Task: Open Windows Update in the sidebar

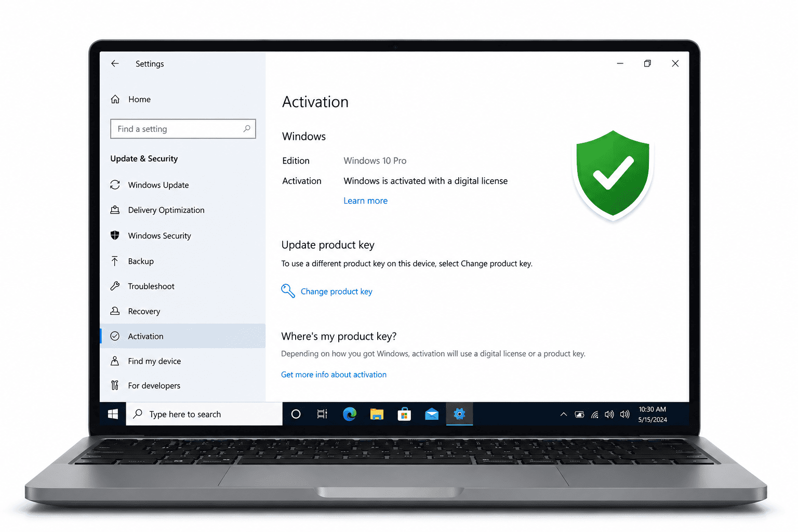Action: [x=182, y=185]
